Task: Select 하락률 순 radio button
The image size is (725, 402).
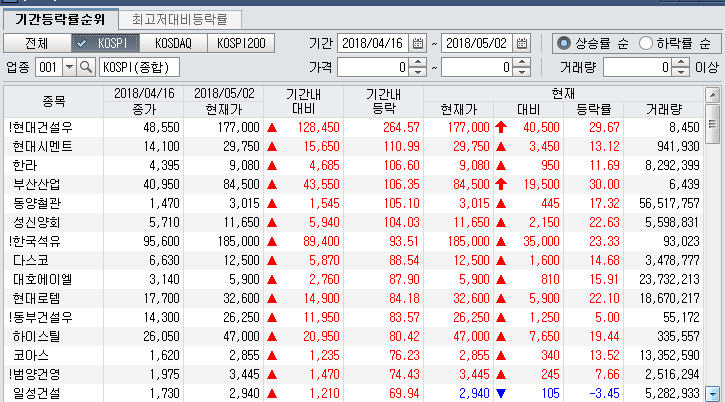Action: click(646, 43)
